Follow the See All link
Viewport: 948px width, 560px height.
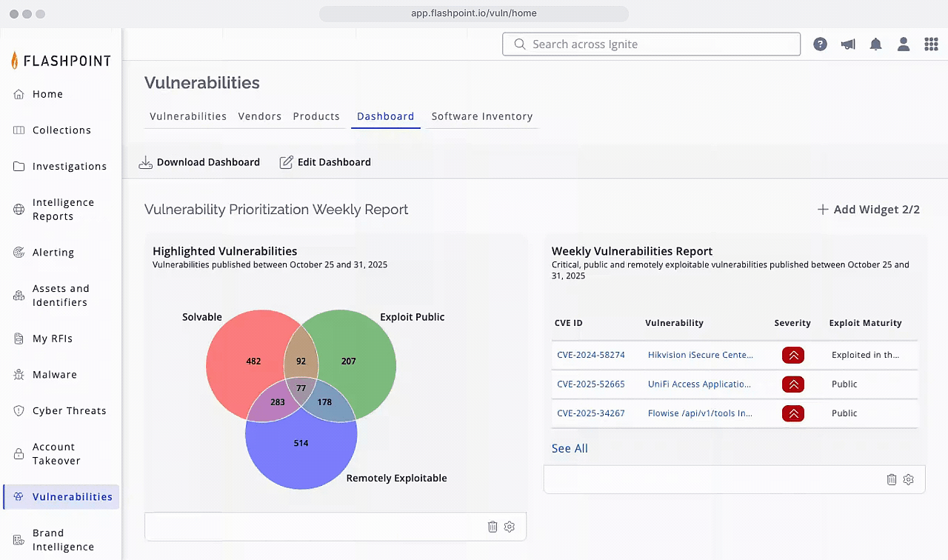[x=570, y=448]
